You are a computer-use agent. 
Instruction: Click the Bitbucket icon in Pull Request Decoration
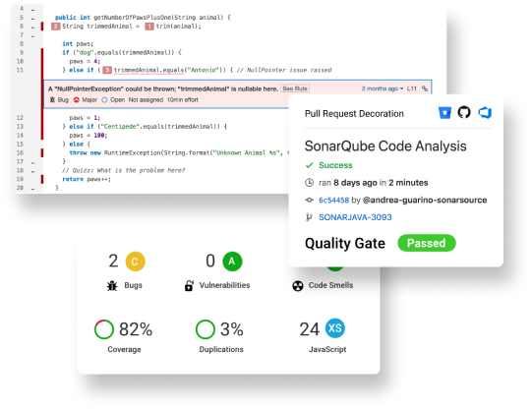444,113
